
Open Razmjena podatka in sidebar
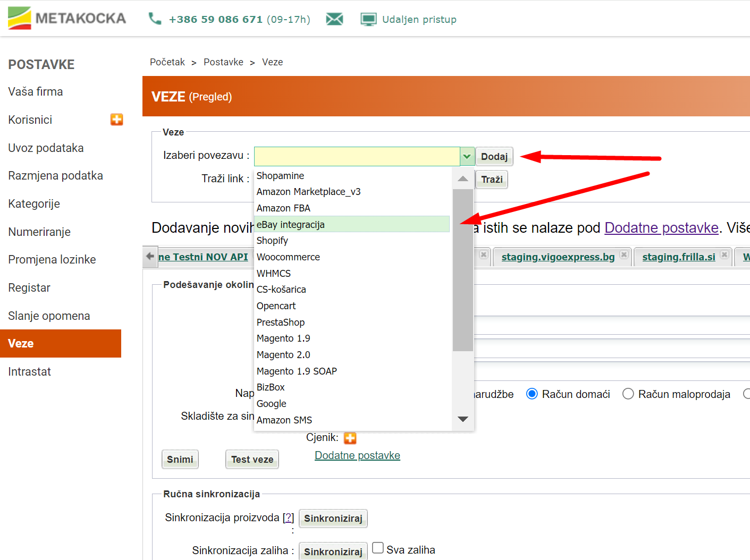pyautogui.click(x=56, y=175)
